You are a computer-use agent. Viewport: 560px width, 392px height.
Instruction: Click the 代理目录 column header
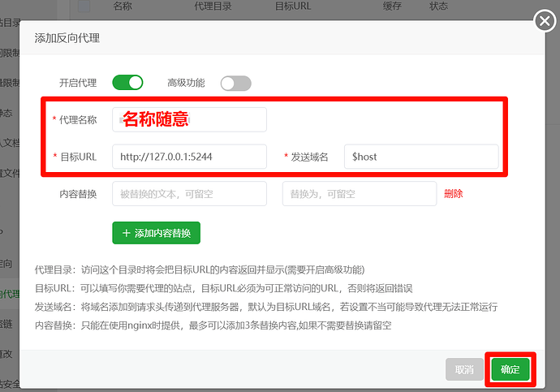tap(213, 6)
